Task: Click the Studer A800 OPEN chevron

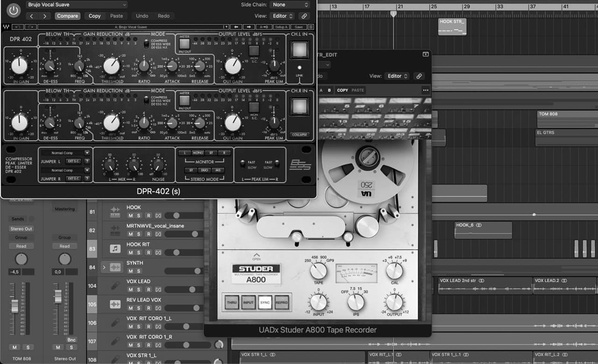Action: pos(256,255)
